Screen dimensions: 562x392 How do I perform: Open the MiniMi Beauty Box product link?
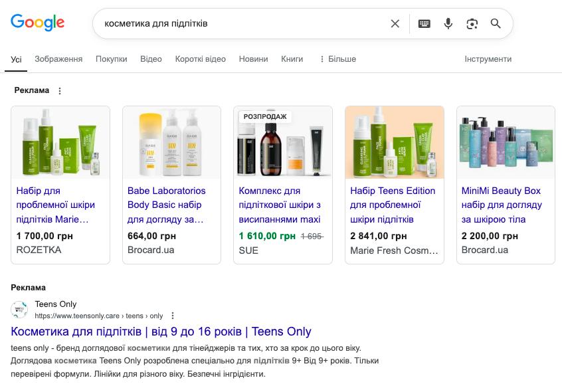tap(502, 205)
